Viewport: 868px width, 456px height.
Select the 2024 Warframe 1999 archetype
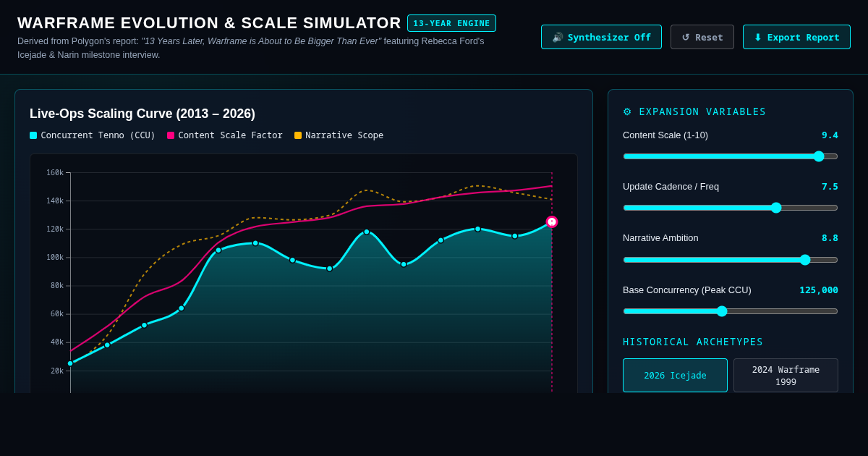(x=786, y=376)
